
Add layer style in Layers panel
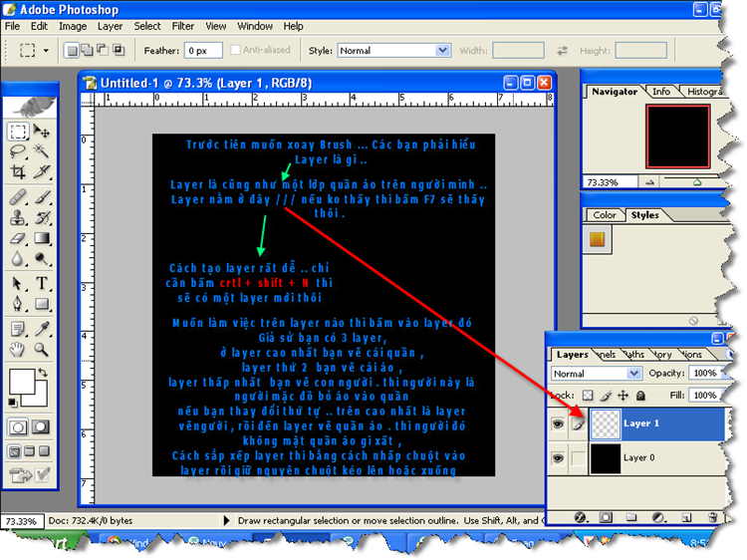(x=581, y=517)
